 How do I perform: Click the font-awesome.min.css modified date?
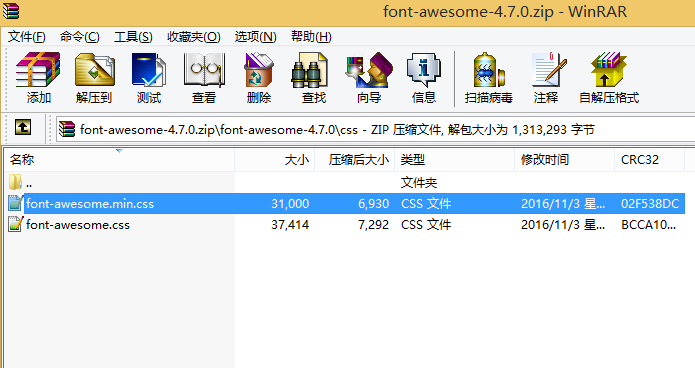click(563, 204)
